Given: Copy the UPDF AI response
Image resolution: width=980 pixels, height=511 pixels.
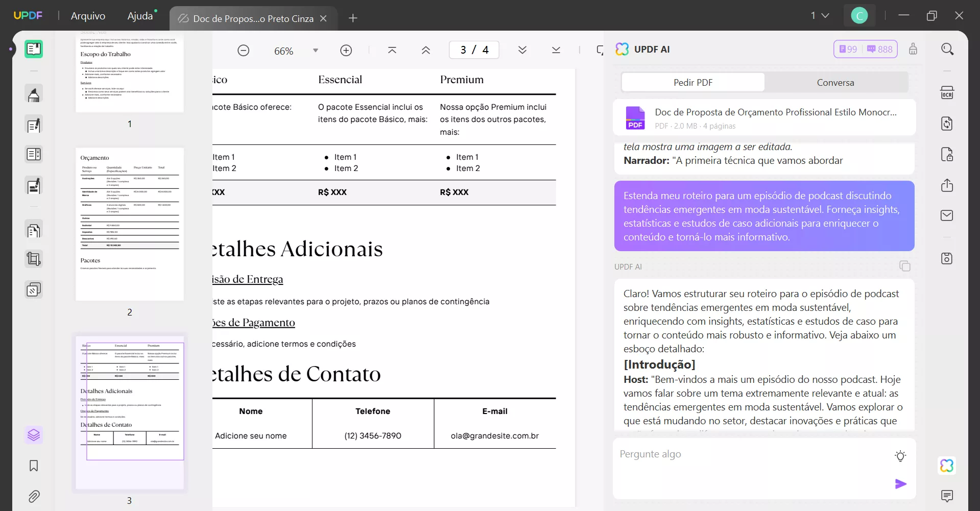Looking at the screenshot, I should (905, 266).
